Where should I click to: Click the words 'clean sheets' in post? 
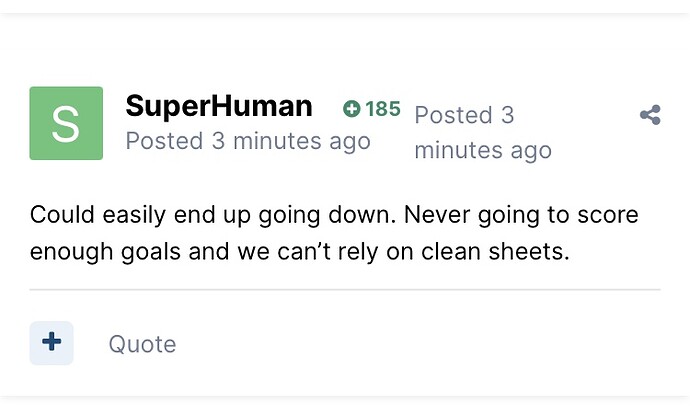tap(495, 252)
